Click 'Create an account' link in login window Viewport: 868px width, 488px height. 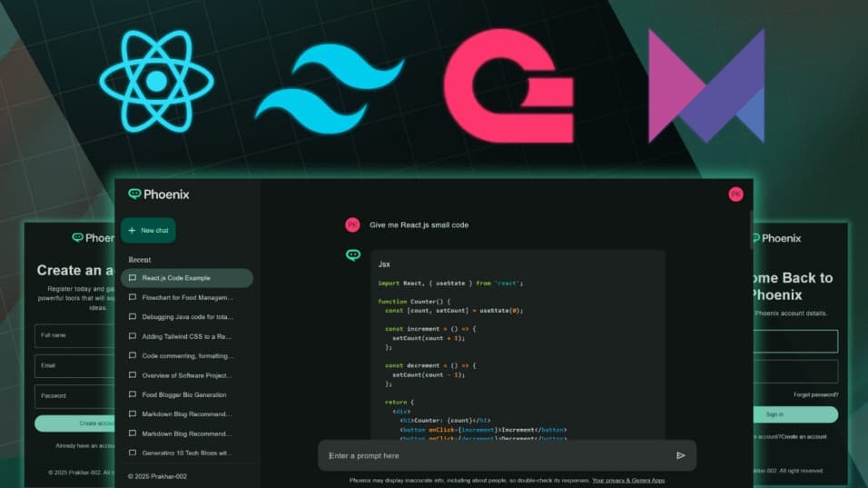coord(804,437)
